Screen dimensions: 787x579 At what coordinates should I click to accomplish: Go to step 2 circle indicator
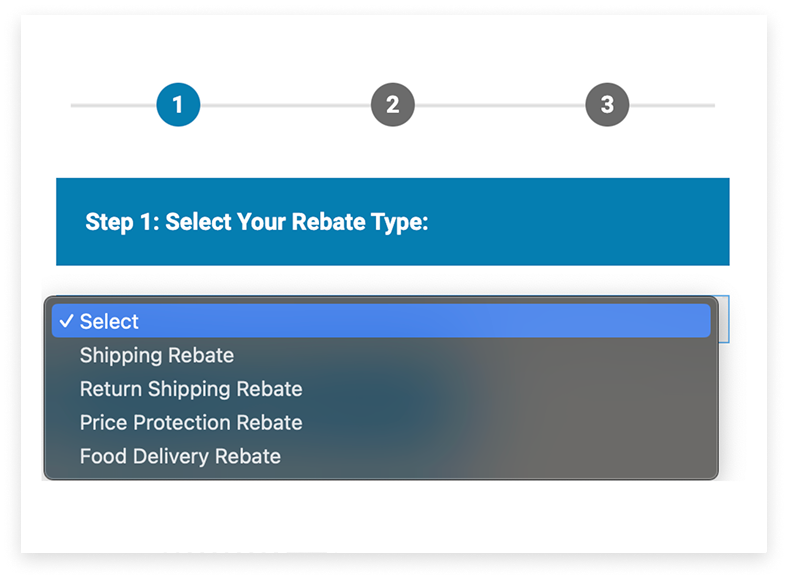tap(392, 104)
